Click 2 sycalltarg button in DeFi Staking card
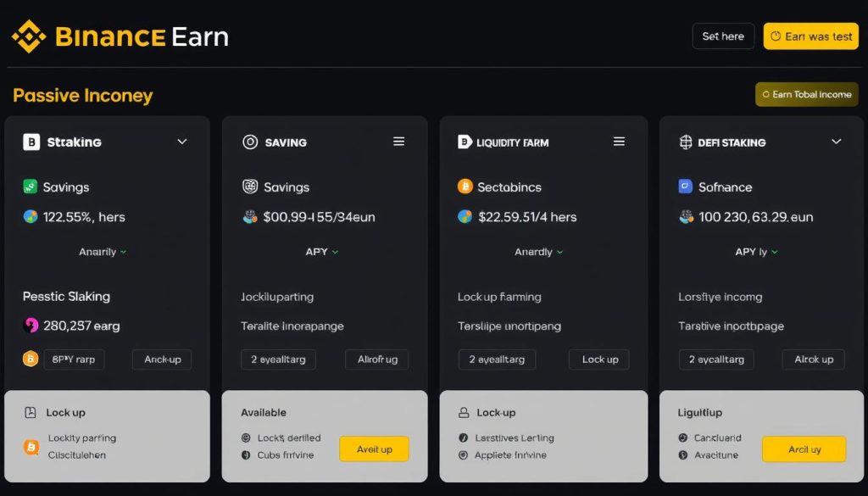The image size is (868, 496). pos(716,359)
